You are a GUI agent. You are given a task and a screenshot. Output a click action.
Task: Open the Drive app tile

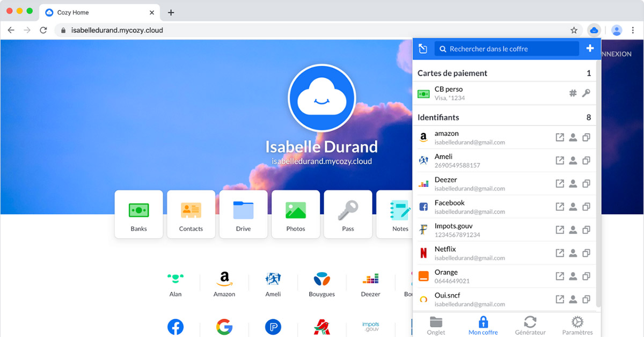(x=243, y=214)
